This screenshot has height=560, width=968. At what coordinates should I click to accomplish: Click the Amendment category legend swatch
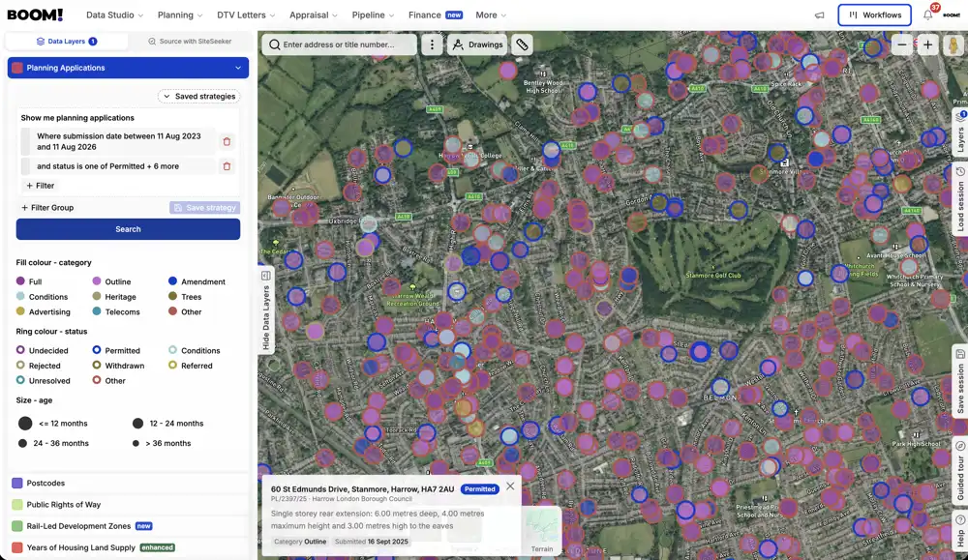[173, 281]
